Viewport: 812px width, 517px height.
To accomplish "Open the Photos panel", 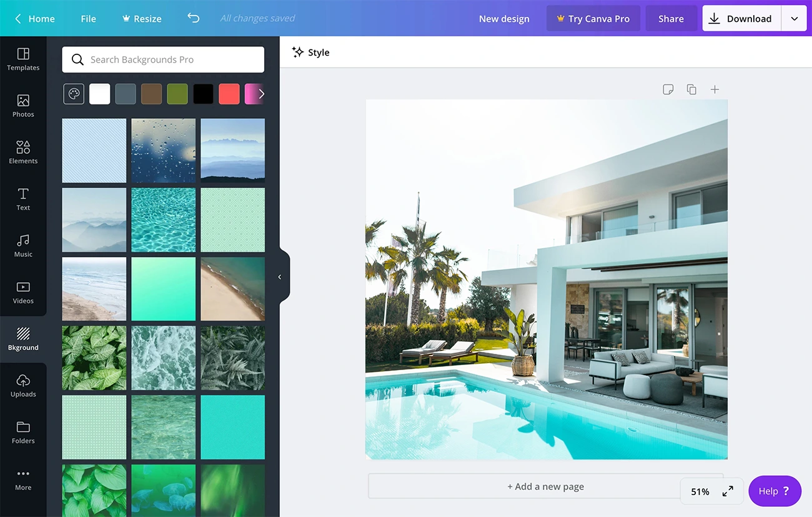I will 23,105.
